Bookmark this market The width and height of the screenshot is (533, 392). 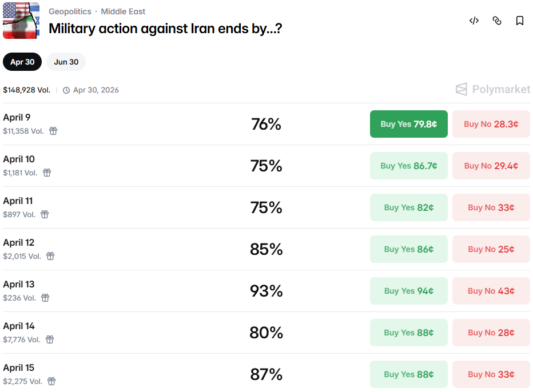pyautogui.click(x=520, y=21)
